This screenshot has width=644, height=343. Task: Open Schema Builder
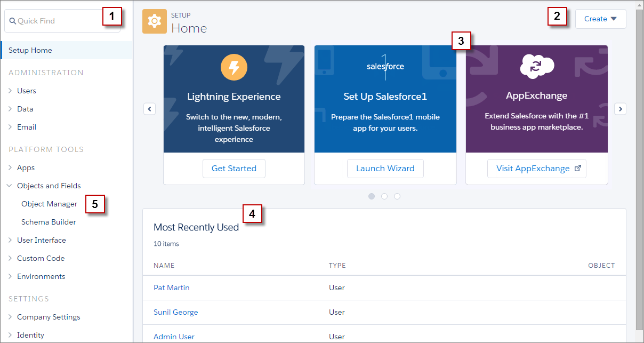click(x=49, y=222)
